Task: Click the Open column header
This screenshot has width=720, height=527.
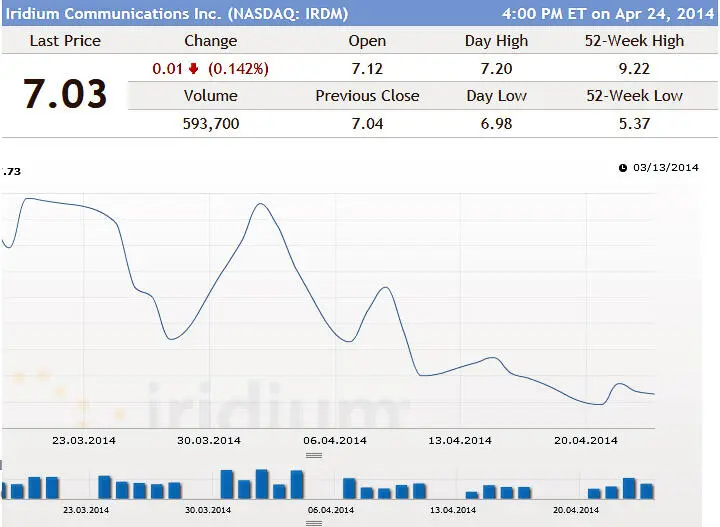Action: pyautogui.click(x=367, y=41)
